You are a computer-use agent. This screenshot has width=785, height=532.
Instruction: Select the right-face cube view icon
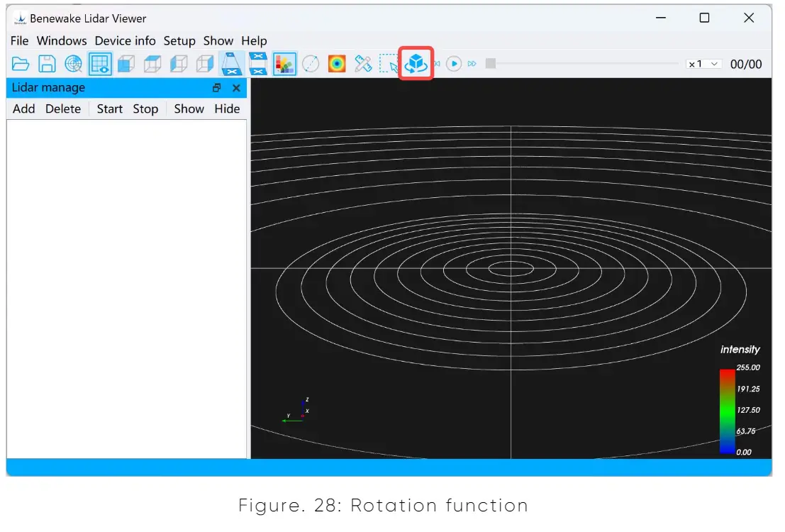(205, 64)
